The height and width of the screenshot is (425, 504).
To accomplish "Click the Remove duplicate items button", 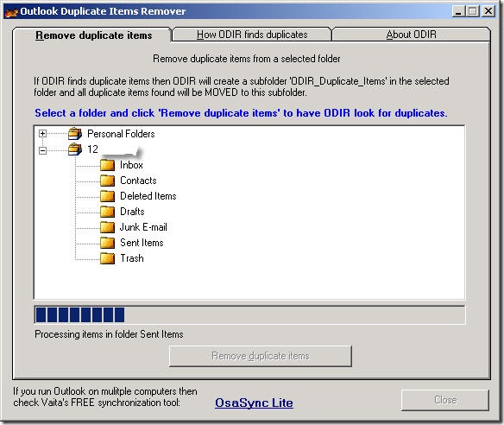I will (261, 356).
